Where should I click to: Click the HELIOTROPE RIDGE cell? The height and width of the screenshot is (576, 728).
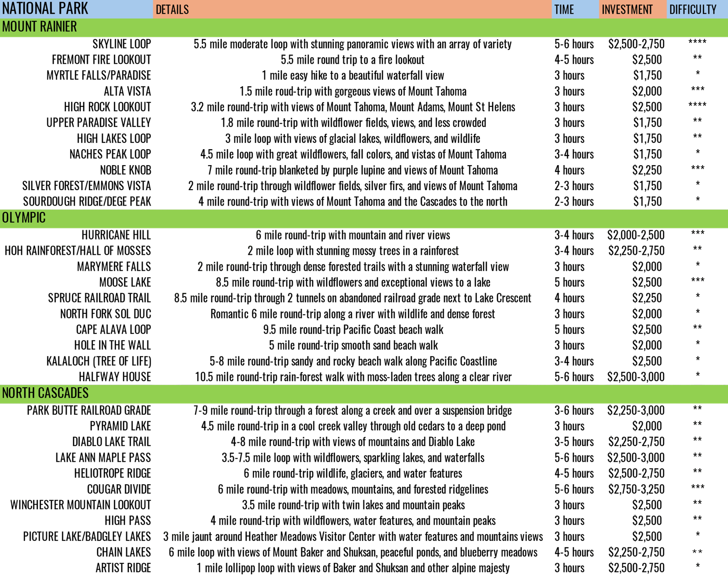coord(112,474)
